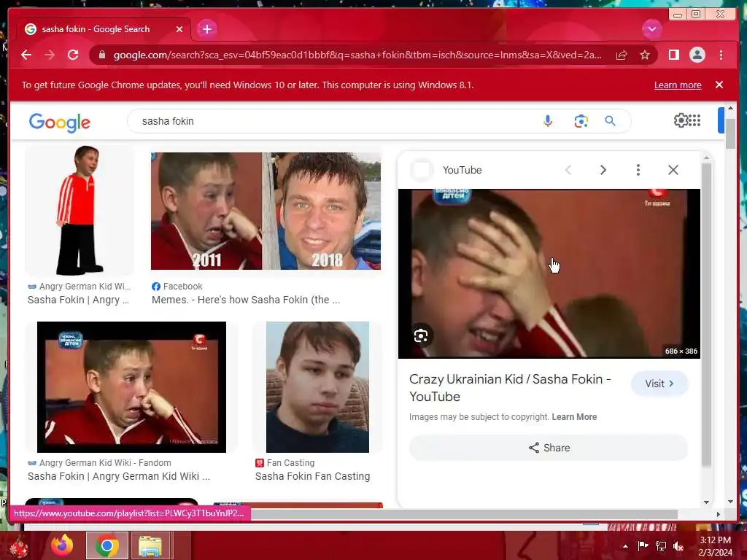Click the sasha fokin search box
The width and height of the screenshot is (747, 560).
click(333, 122)
